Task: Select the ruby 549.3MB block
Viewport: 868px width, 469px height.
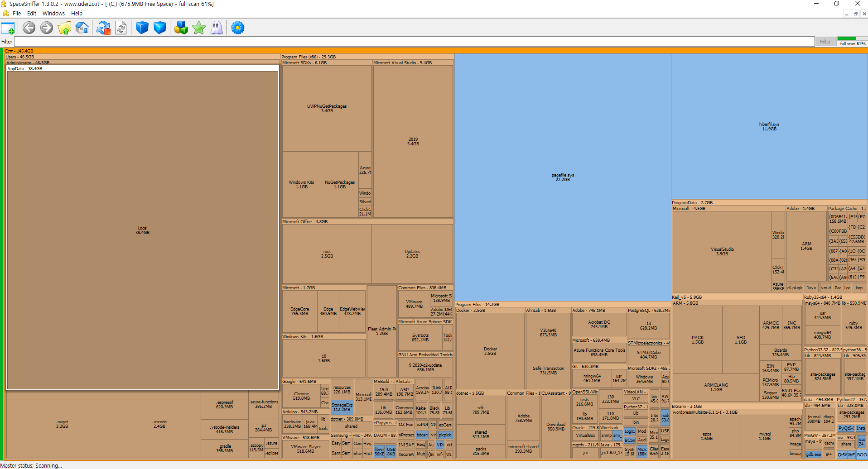Action: point(854,325)
